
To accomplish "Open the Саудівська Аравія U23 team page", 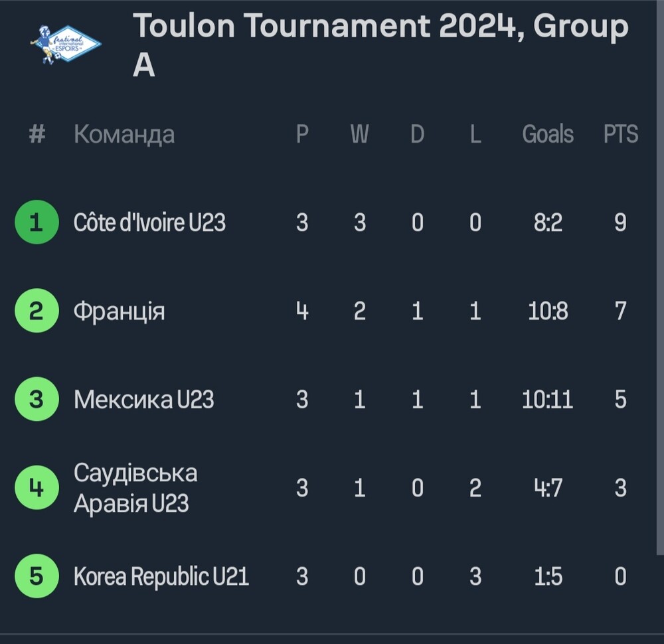I will point(135,488).
